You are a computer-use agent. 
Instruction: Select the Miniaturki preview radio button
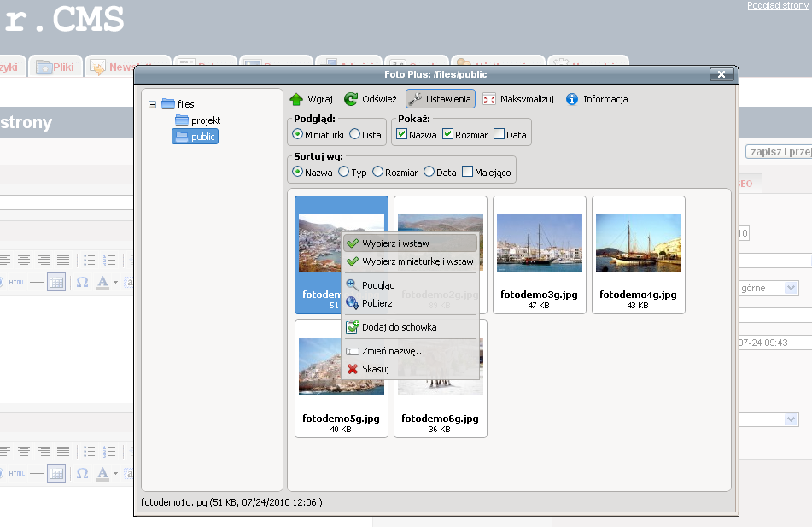(x=297, y=134)
